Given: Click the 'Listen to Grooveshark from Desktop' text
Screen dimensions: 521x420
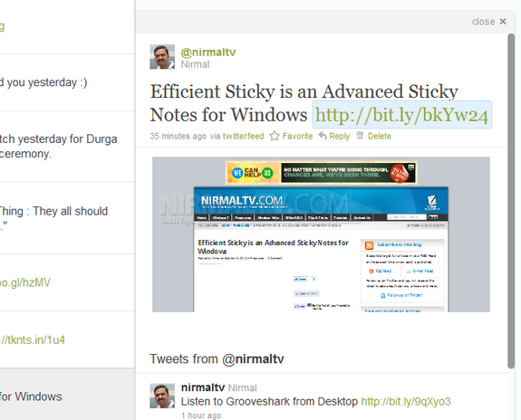Looking at the screenshot, I should click(x=269, y=401).
